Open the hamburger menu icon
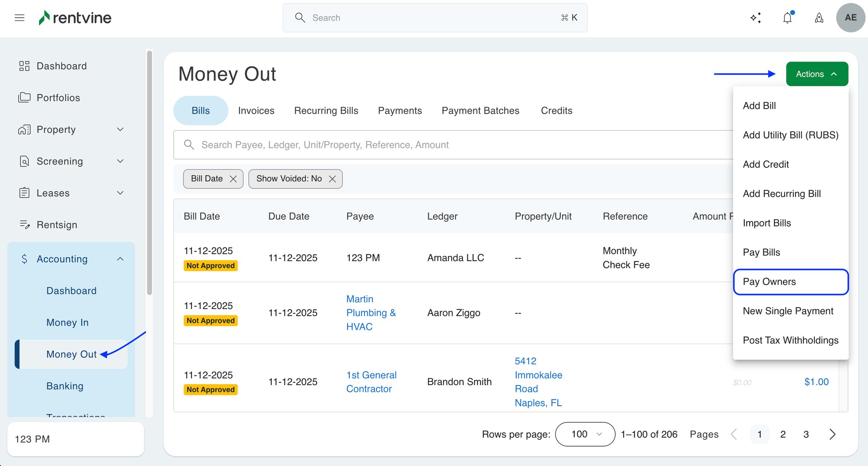 19,18
